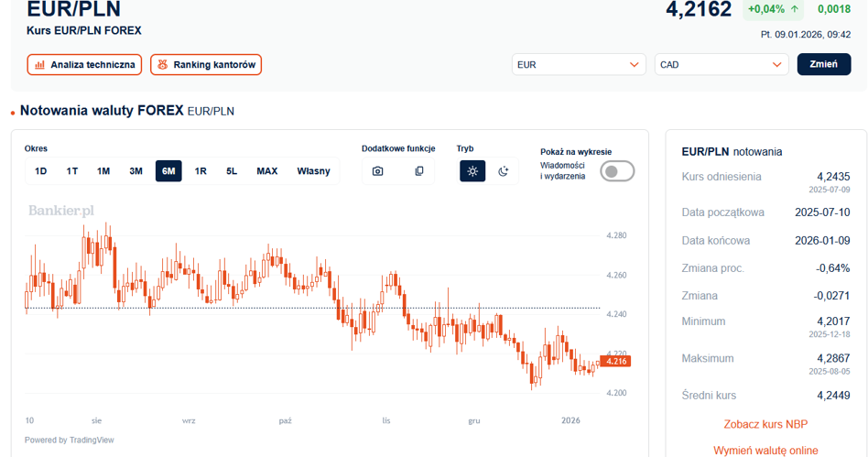
Task: Select the 3M period
Action: (x=136, y=171)
